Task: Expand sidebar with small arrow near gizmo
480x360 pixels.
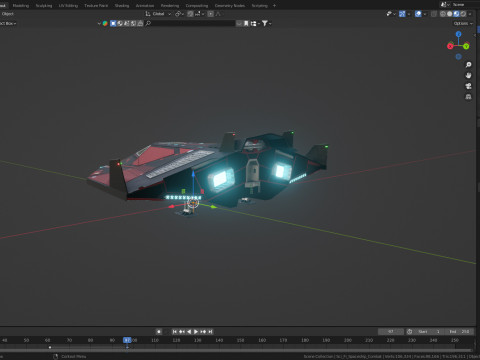Action: (x=475, y=35)
